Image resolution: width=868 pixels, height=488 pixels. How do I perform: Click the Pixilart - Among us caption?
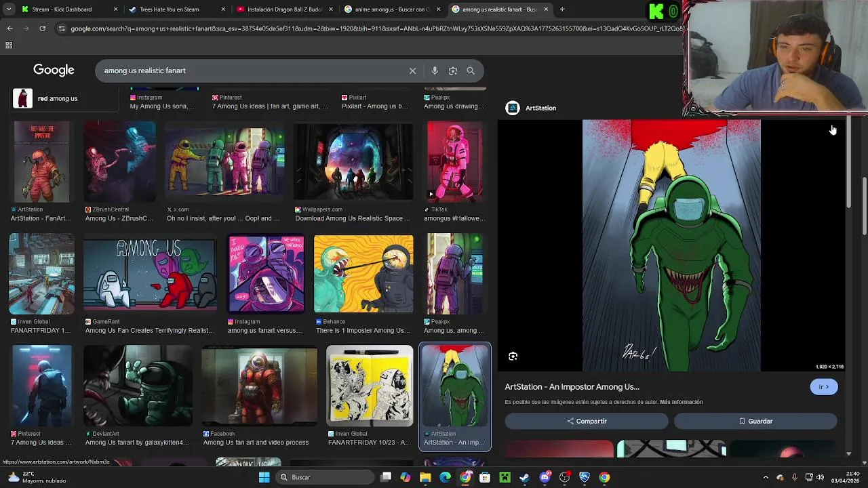pyautogui.click(x=374, y=106)
